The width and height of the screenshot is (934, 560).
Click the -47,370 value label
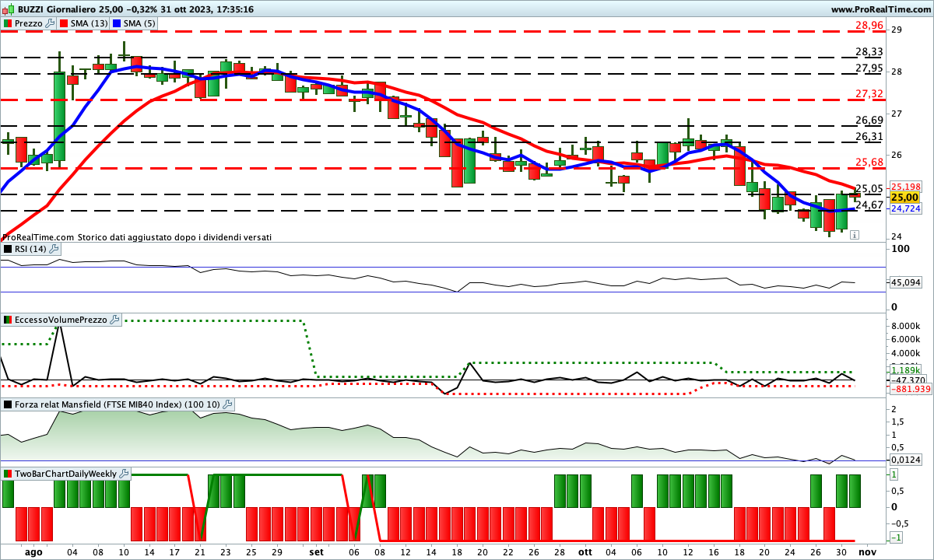pos(908,380)
